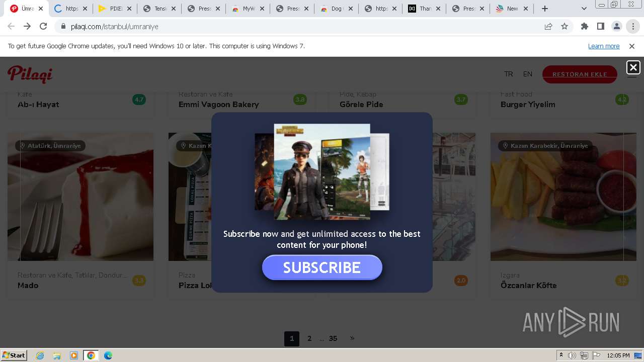The height and width of the screenshot is (362, 644).
Task: Open Microsoft Edge from taskbar
Action: tap(108, 355)
